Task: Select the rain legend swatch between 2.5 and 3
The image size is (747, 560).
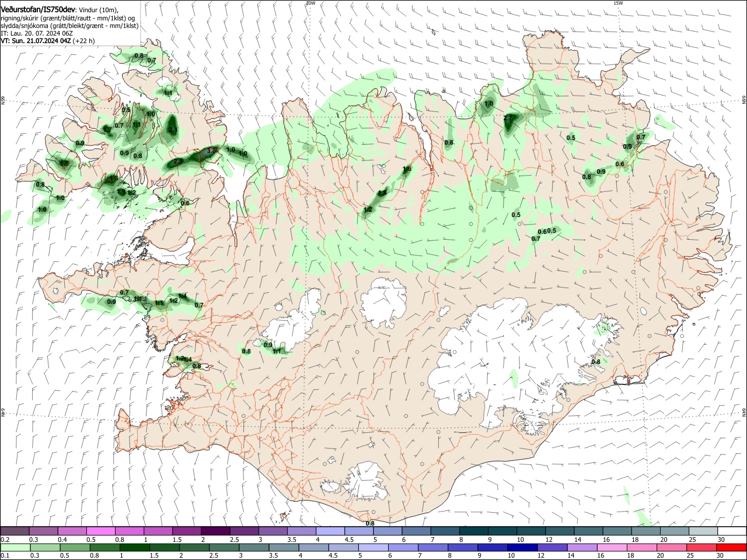Action: pyautogui.click(x=224, y=548)
